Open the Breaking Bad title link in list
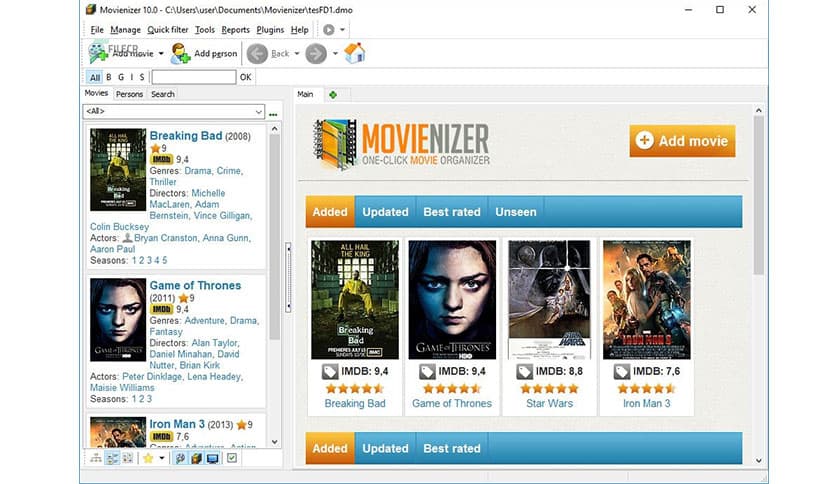 click(x=186, y=136)
